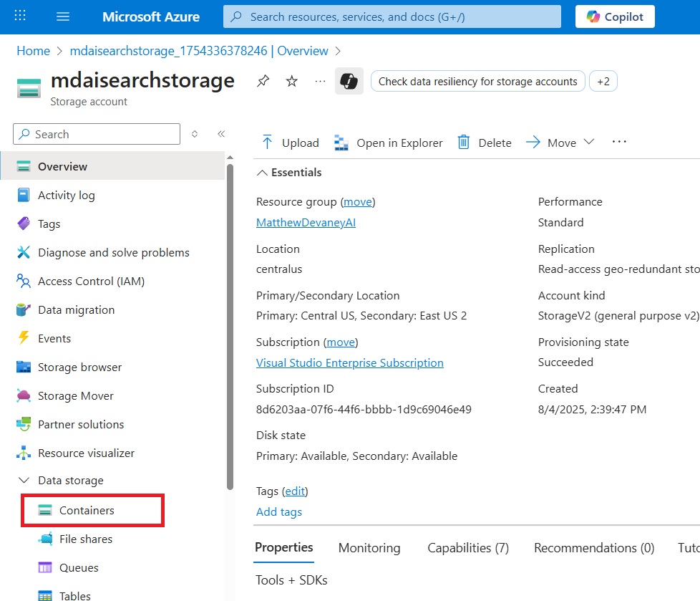Click the Queues icon
The image size is (700, 601).
click(x=45, y=567)
